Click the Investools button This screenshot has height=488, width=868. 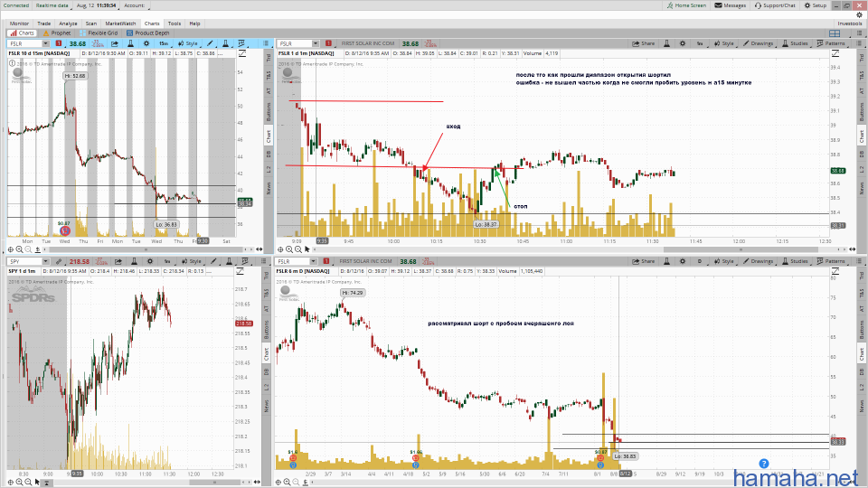pyautogui.click(x=850, y=23)
